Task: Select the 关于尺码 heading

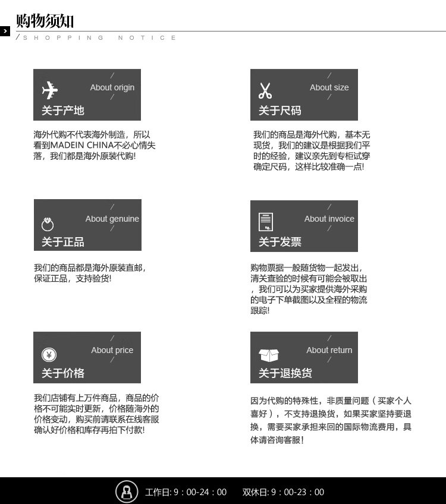Action: point(279,111)
